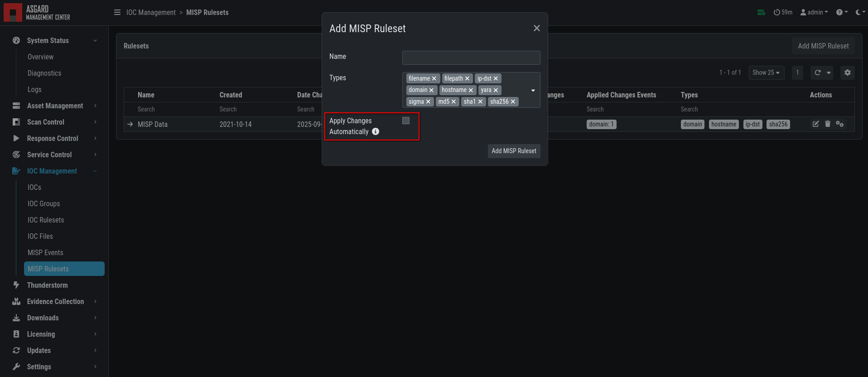Remove the sha256 type tag

click(513, 101)
